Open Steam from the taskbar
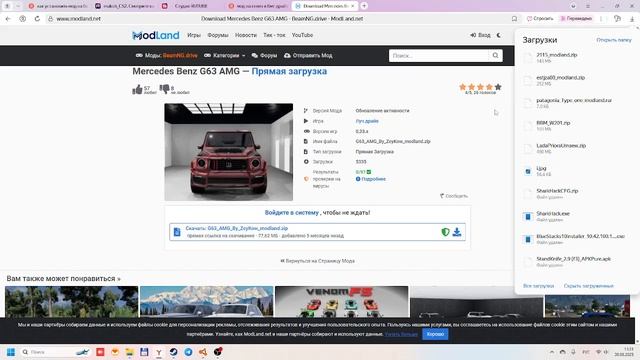The height and width of the screenshot is (360, 640). tap(173, 352)
